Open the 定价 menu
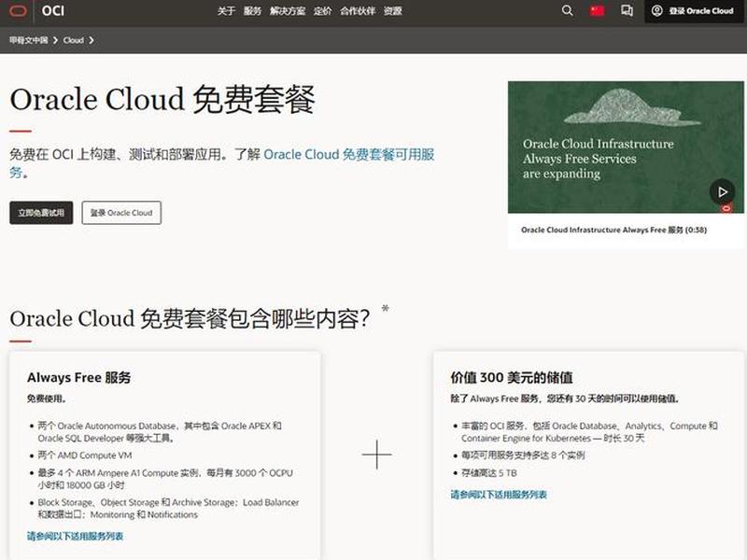 (322, 11)
